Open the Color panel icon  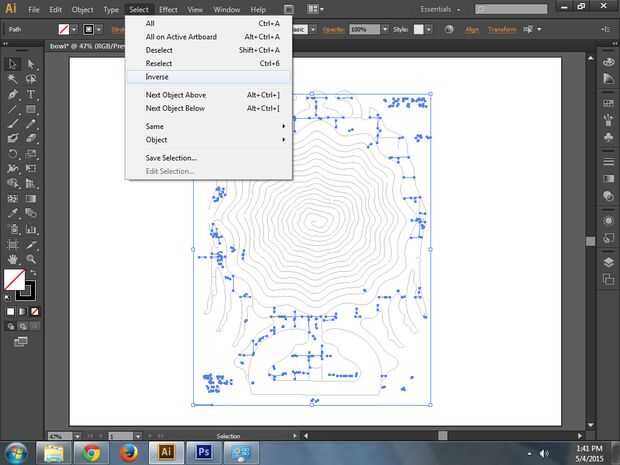click(609, 62)
